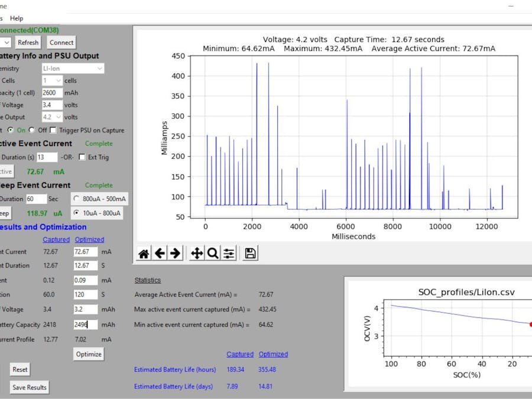
Task: Click optimized event duration field 12.67
Action: 86,265
